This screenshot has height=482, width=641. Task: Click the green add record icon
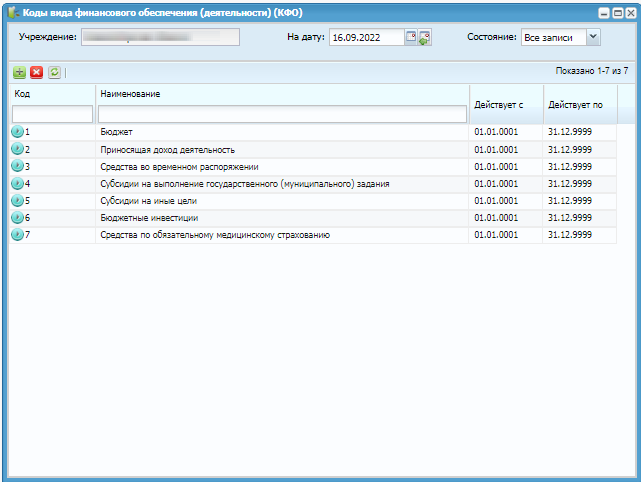click(19, 72)
